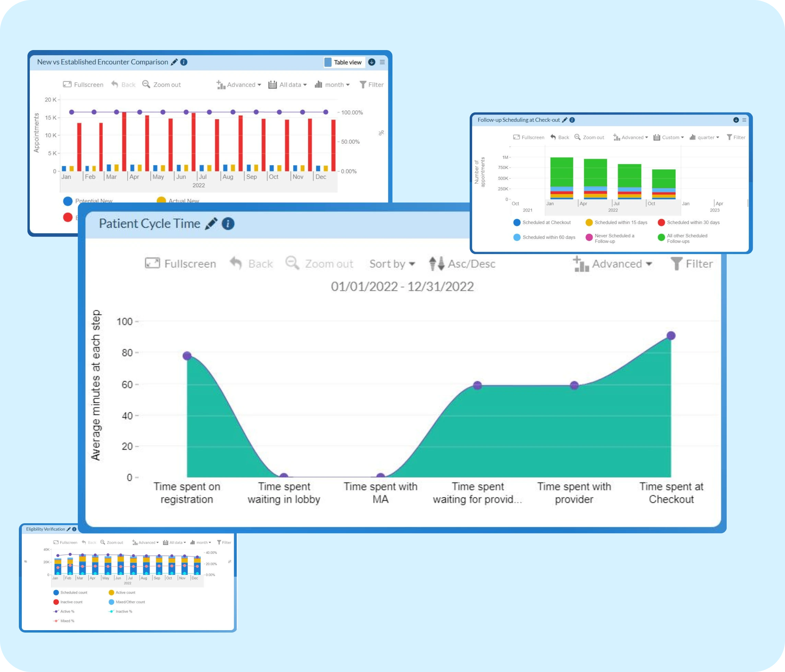Select the Time spent waiting for provider data point
The height and width of the screenshot is (672, 785).
(477, 385)
